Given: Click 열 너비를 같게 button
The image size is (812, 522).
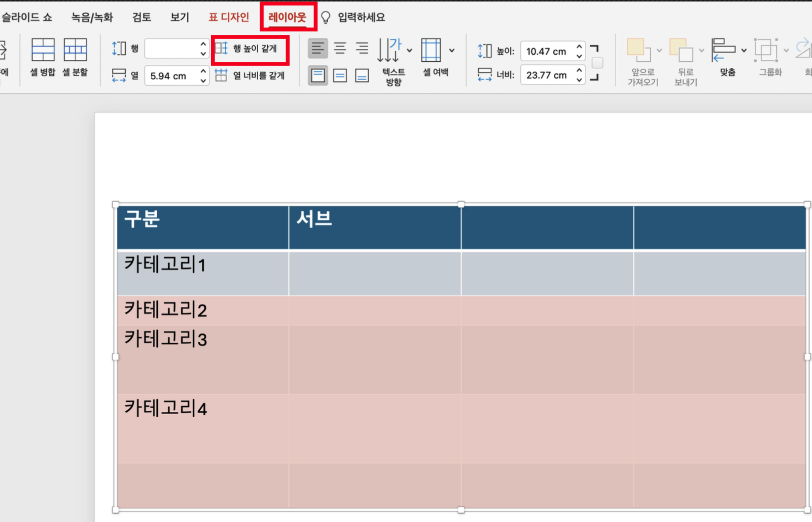Looking at the screenshot, I should (250, 75).
